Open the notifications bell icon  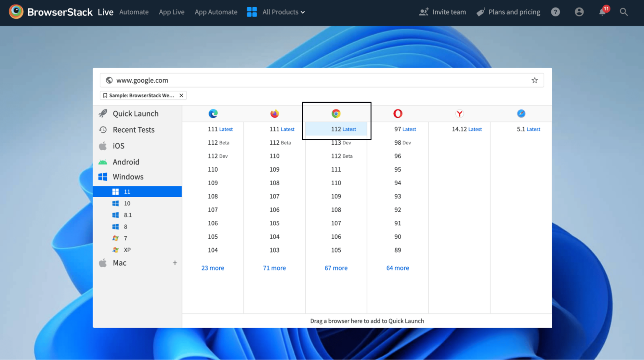tap(602, 12)
